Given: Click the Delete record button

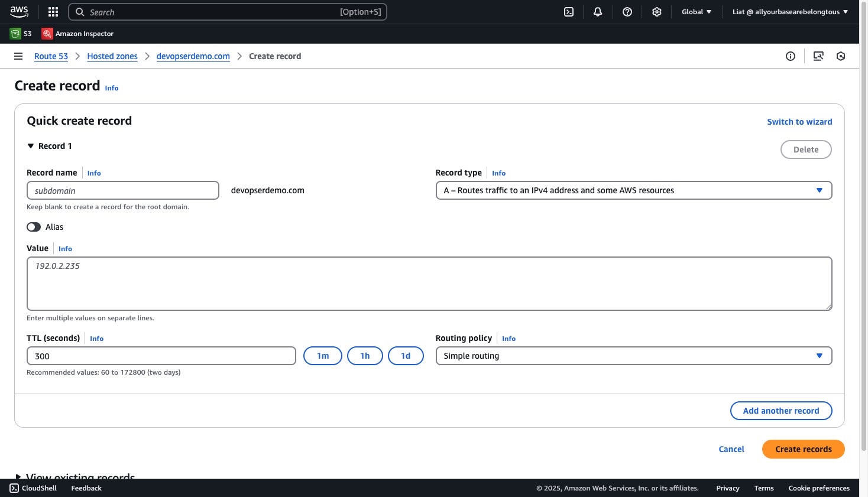Looking at the screenshot, I should point(806,150).
